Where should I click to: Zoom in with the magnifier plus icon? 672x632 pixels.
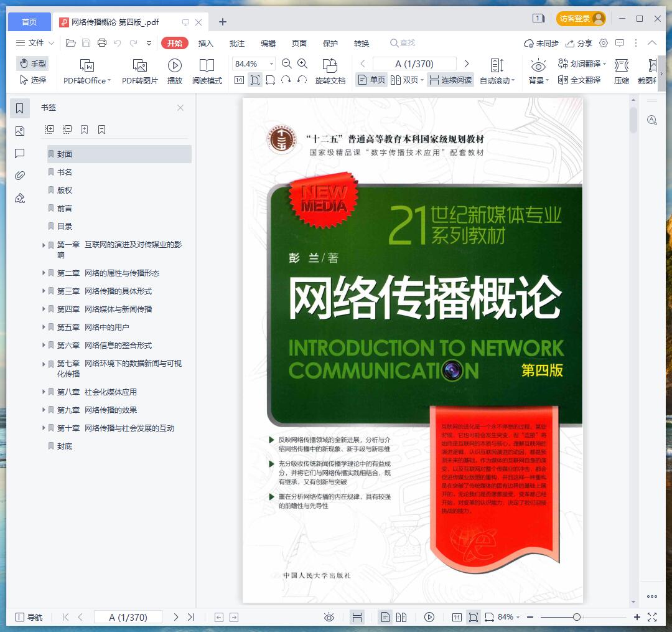point(302,64)
